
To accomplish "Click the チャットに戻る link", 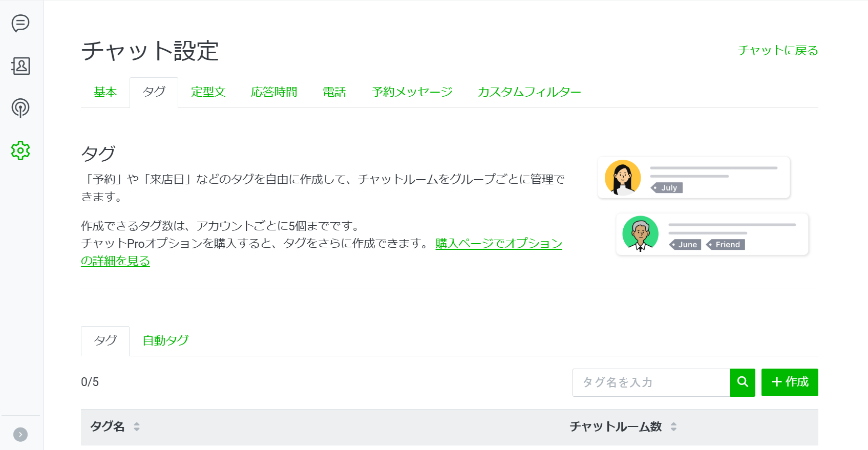I will (x=777, y=51).
